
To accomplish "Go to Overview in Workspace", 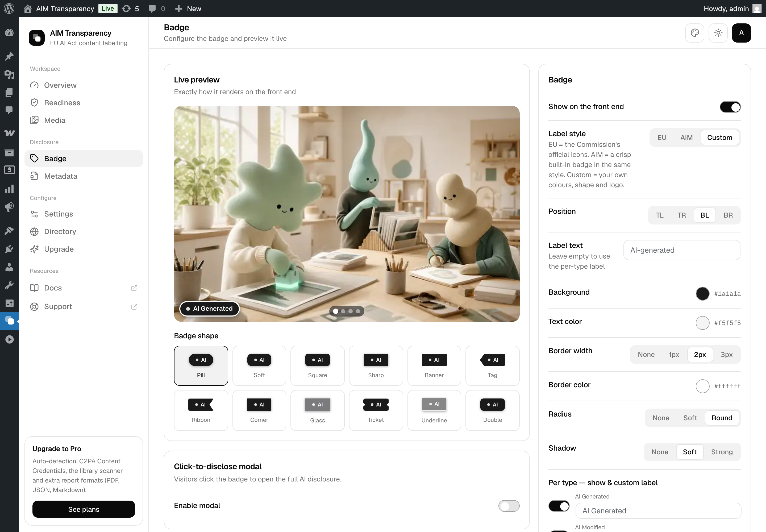I will (84, 85).
